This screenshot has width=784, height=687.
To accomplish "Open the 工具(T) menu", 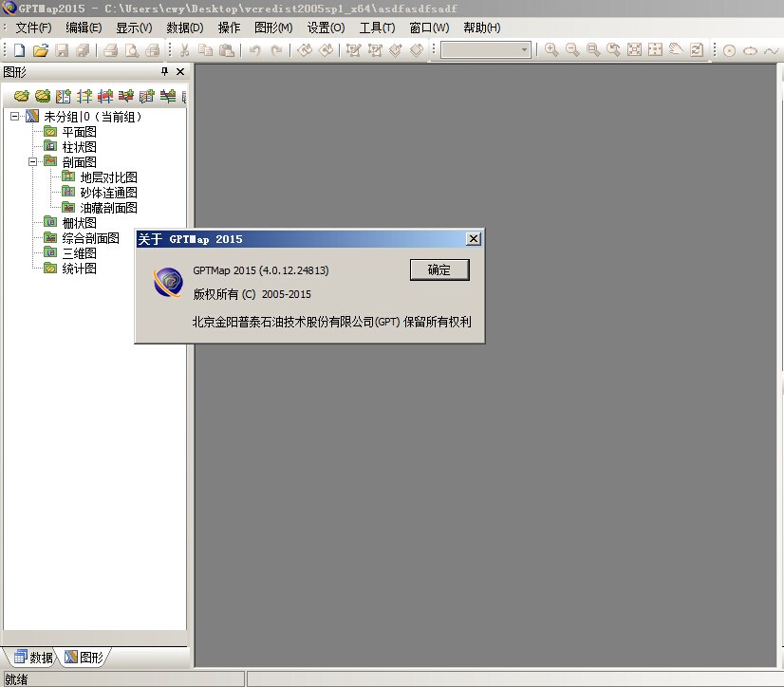I will (377, 28).
